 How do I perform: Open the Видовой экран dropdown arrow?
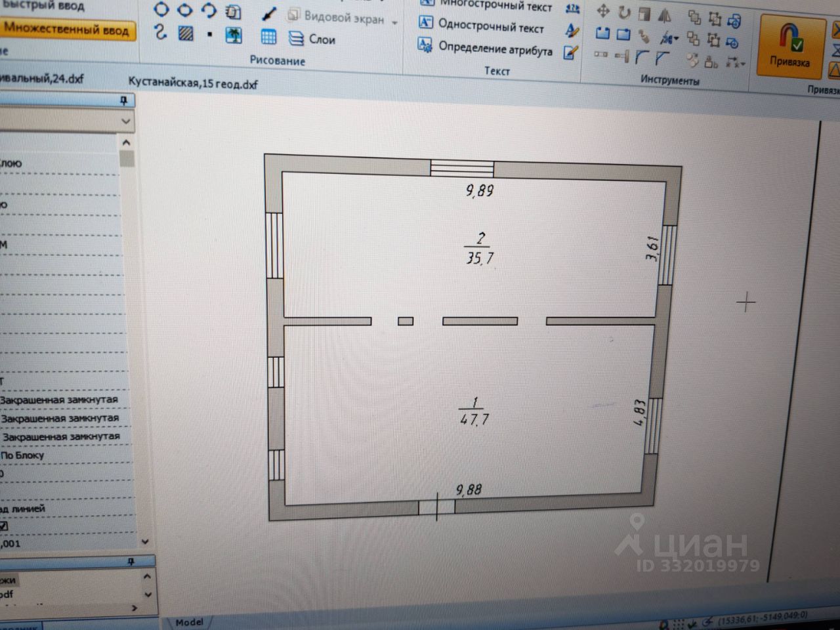coord(395,23)
